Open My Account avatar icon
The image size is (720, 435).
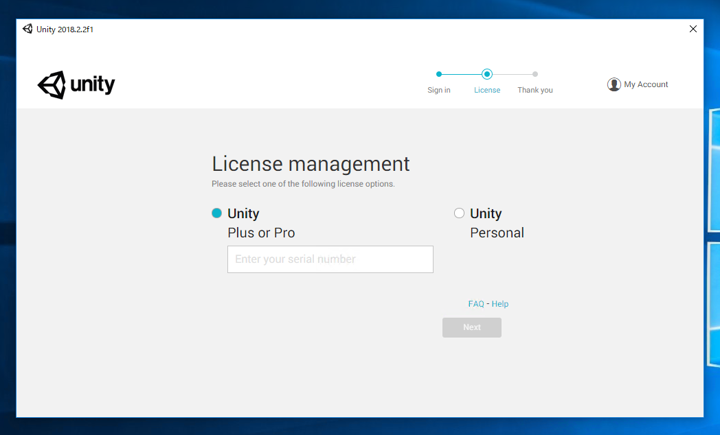coord(613,85)
